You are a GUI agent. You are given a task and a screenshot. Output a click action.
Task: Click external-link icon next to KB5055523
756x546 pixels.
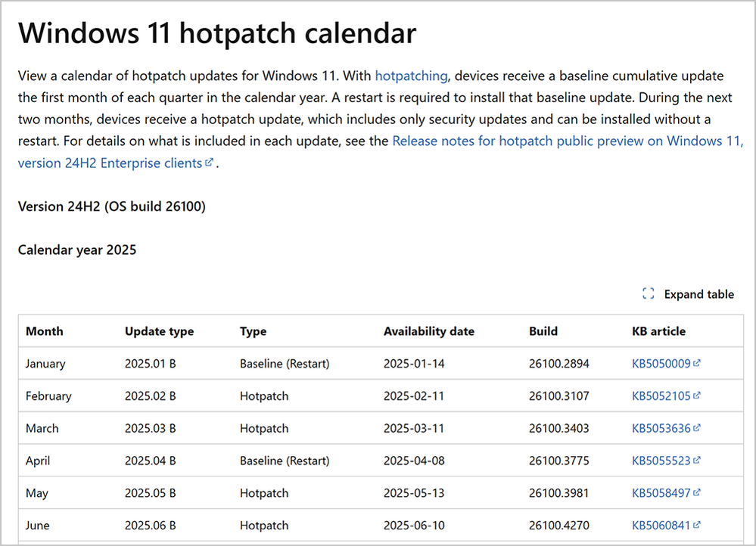[697, 461]
